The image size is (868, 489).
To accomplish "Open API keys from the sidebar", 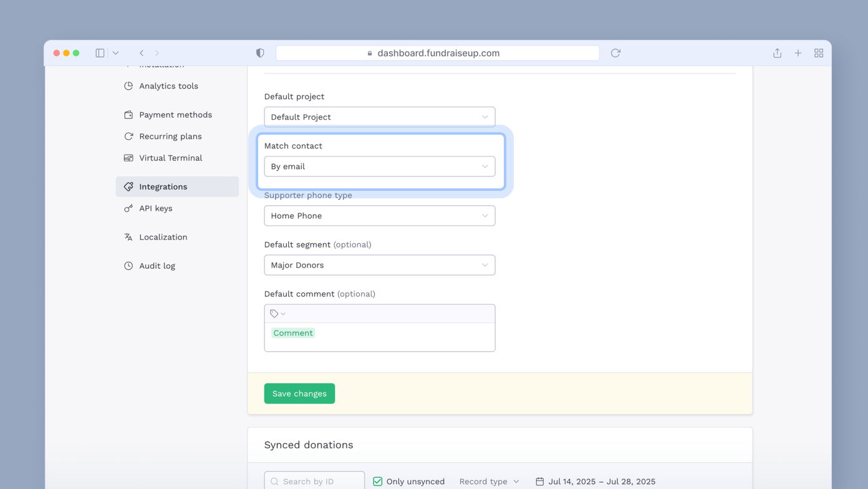I will [156, 208].
